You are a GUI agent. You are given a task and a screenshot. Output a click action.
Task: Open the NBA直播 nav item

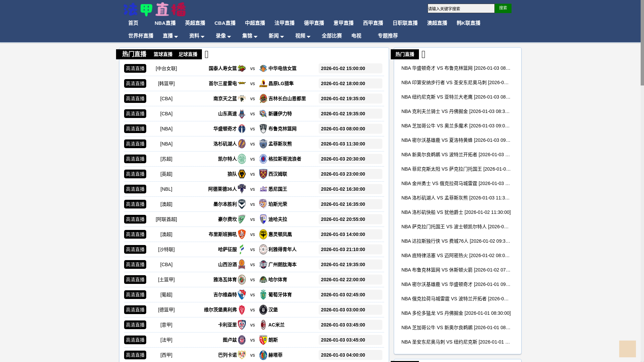pos(165,23)
